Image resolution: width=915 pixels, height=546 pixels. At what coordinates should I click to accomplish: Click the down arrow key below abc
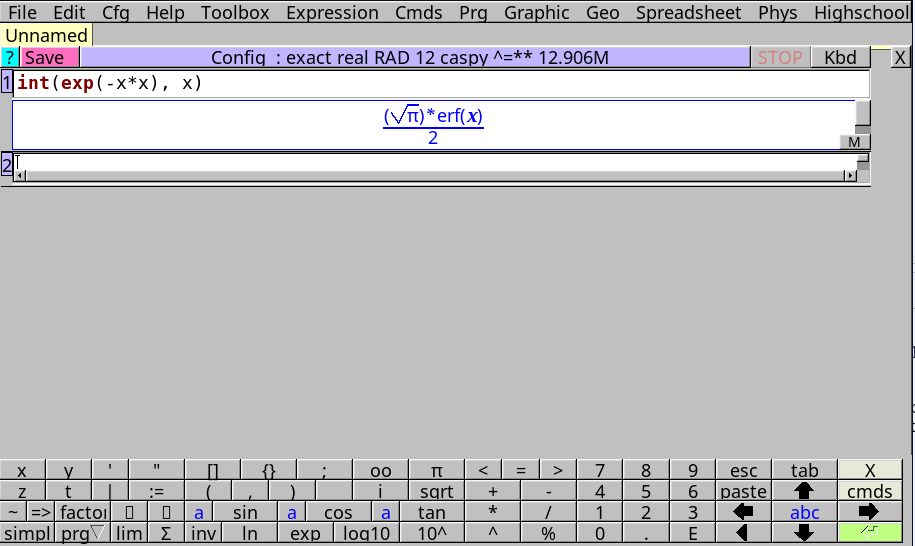tap(804, 533)
